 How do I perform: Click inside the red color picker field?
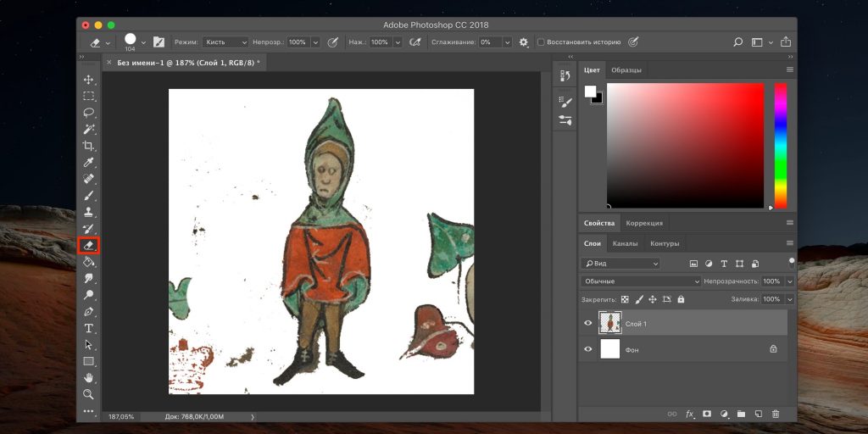point(685,144)
